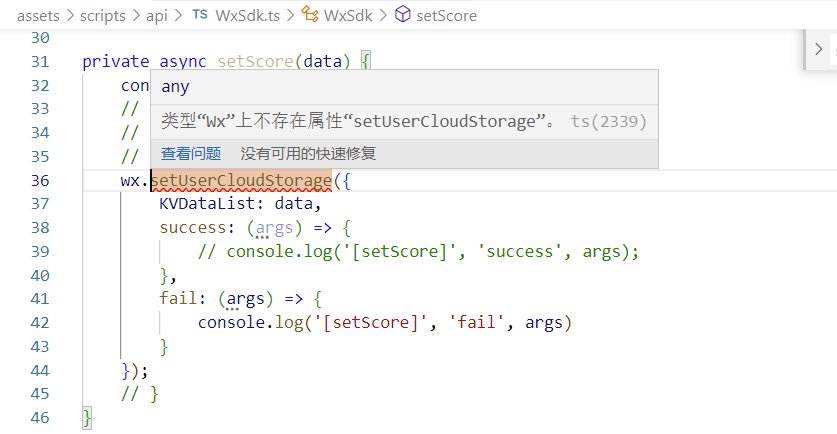837x434 pixels.
Task: Click the 'fail' string literal on line 42
Action: point(477,322)
